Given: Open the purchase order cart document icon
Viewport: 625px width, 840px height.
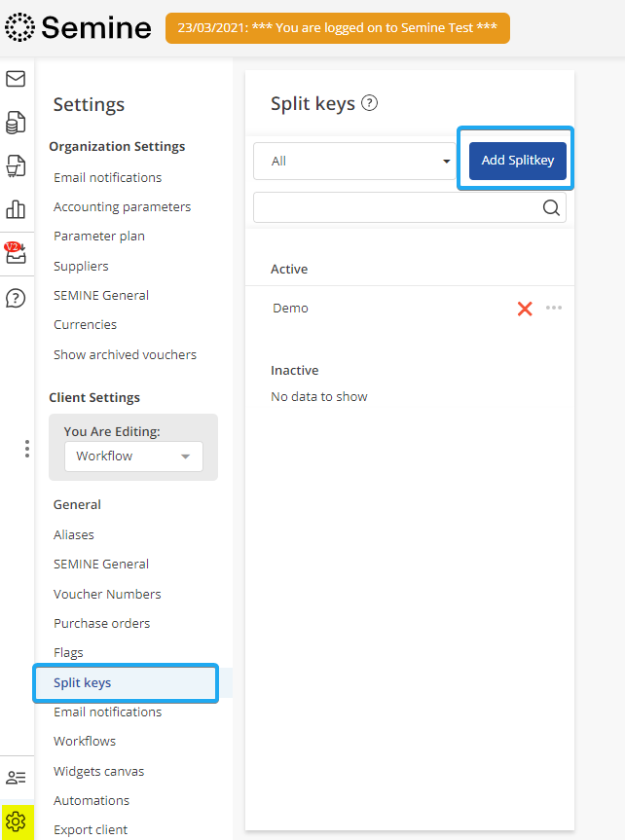Looking at the screenshot, I should 16,165.
